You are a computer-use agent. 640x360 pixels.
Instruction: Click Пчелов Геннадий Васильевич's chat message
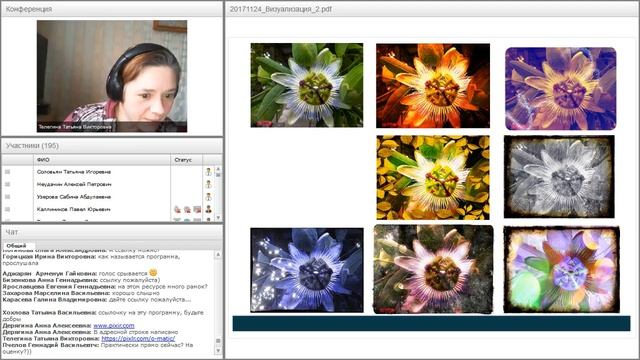[x=98, y=348]
